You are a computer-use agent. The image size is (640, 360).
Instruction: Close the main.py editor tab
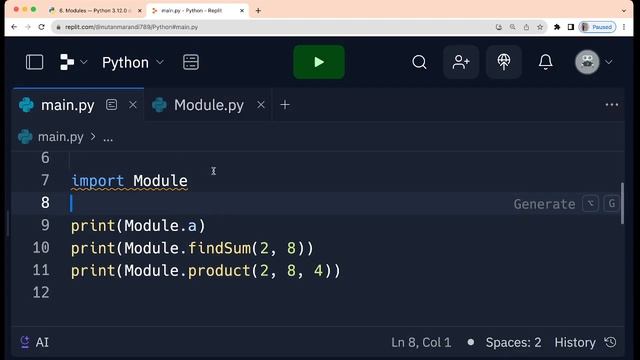click(133, 105)
